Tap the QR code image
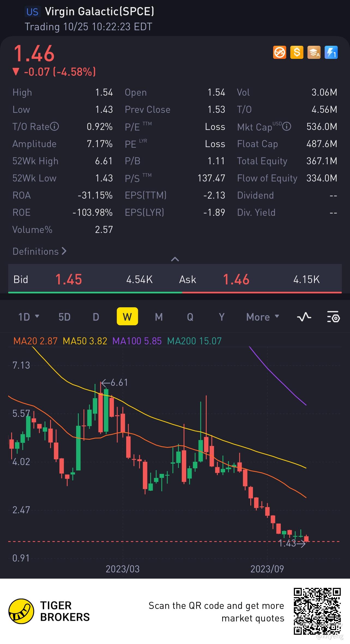This screenshot has width=350, height=644. pos(317,612)
